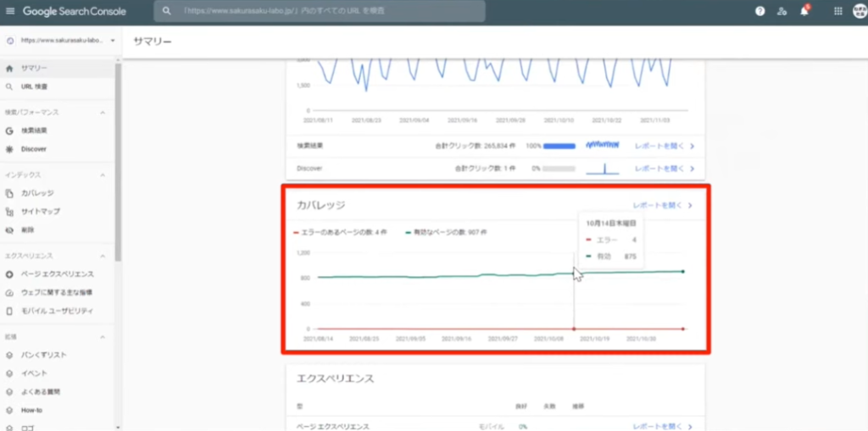Click the green coverage line end point
The image size is (868, 431).
tap(683, 271)
